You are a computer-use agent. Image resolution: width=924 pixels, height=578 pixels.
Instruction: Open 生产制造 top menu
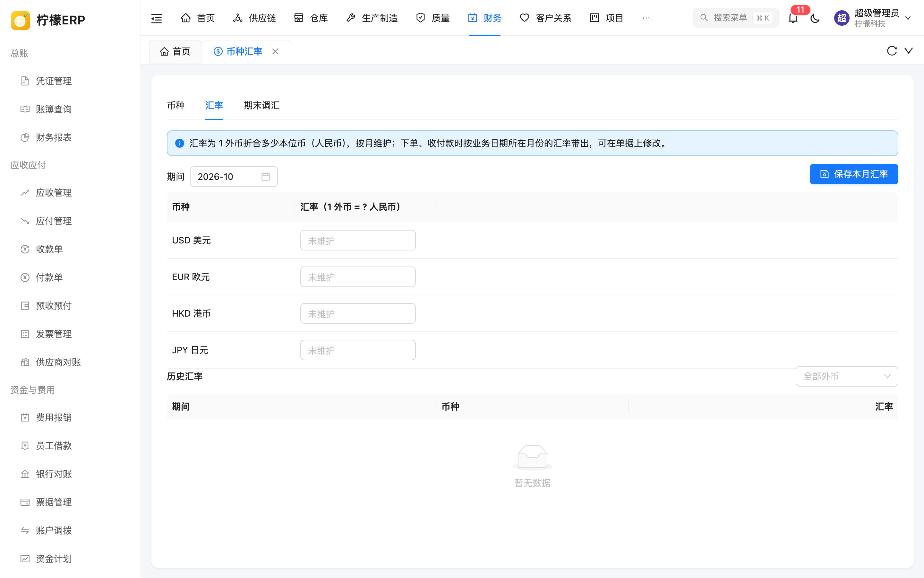pyautogui.click(x=372, y=18)
